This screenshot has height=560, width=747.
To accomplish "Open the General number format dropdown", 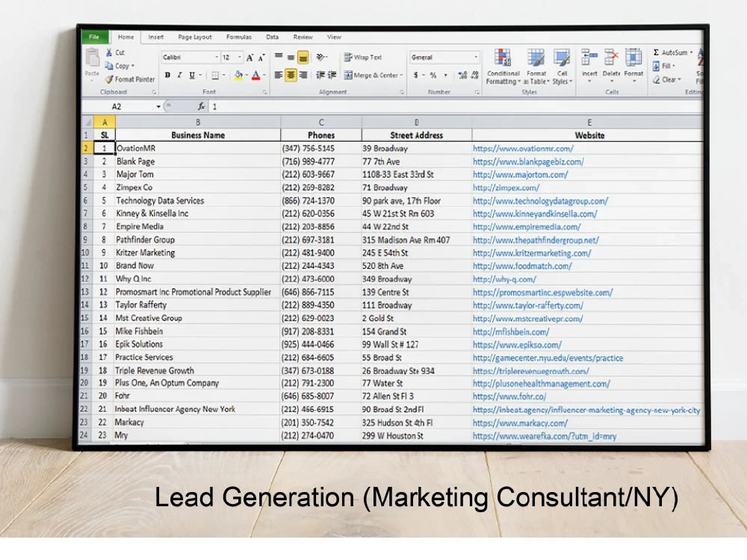I will (475, 57).
